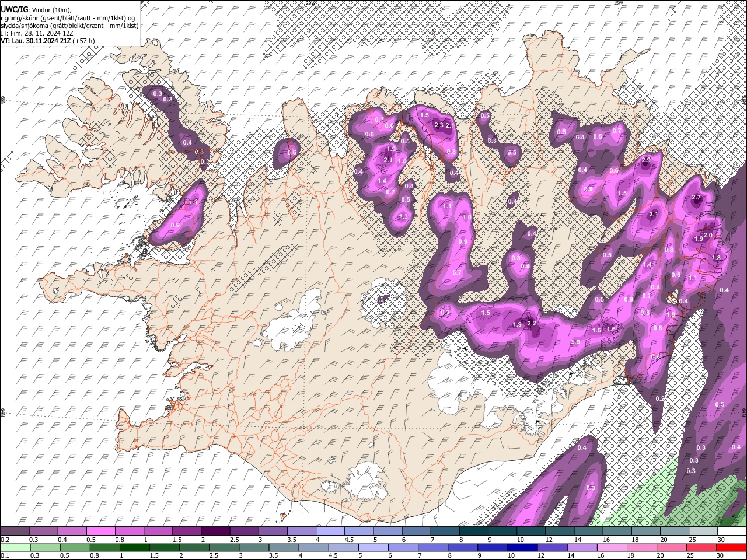Click the '0.2' label under the upper color scale
The image size is (747, 560).
[5, 540]
